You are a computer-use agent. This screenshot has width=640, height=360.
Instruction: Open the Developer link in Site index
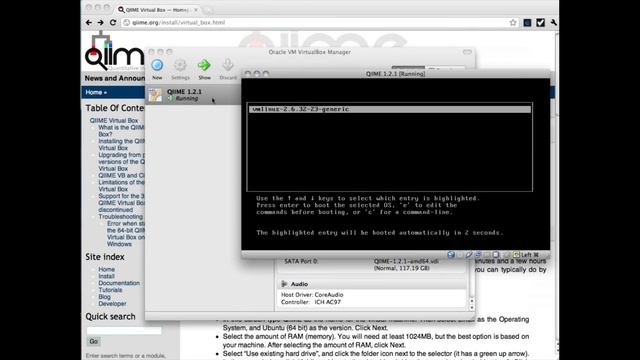pos(112,304)
